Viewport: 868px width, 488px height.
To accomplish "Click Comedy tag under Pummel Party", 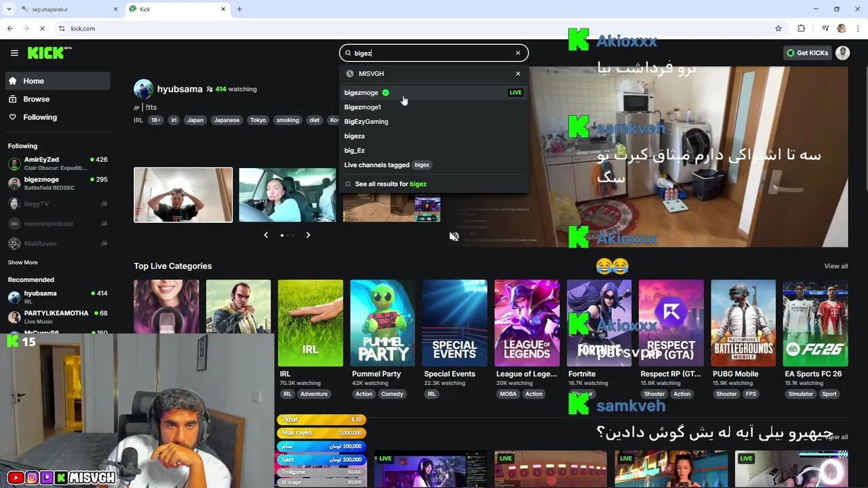I will click(392, 394).
